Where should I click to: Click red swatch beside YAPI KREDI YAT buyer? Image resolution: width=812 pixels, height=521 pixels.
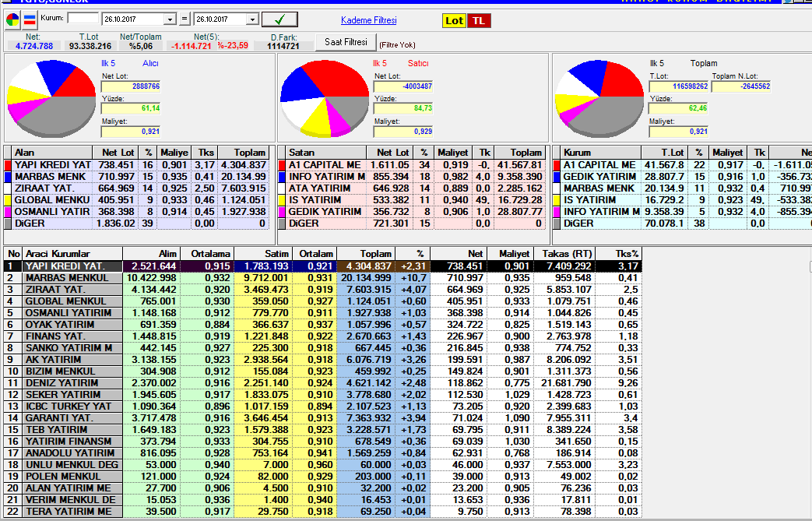coord(8,165)
